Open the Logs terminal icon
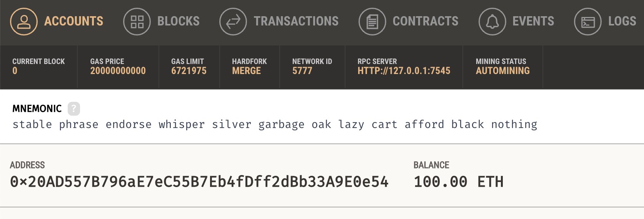This screenshot has width=644, height=219. pos(587,22)
